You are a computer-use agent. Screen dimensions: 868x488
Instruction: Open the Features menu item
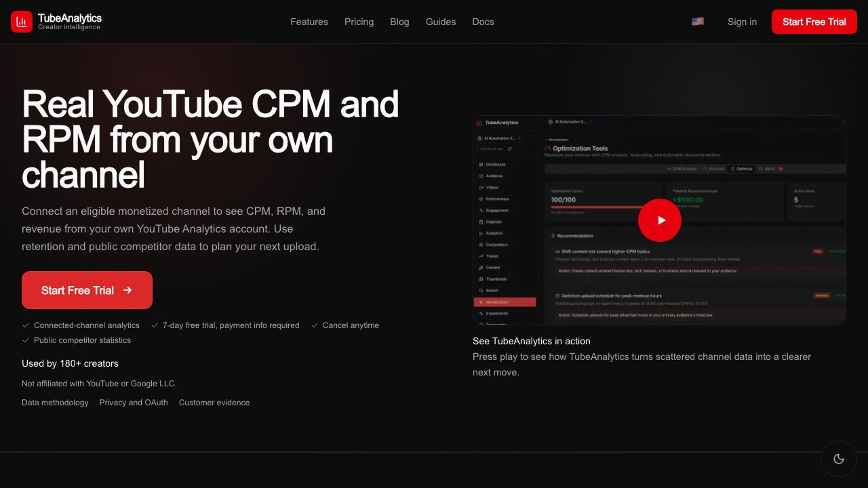[x=309, y=22]
